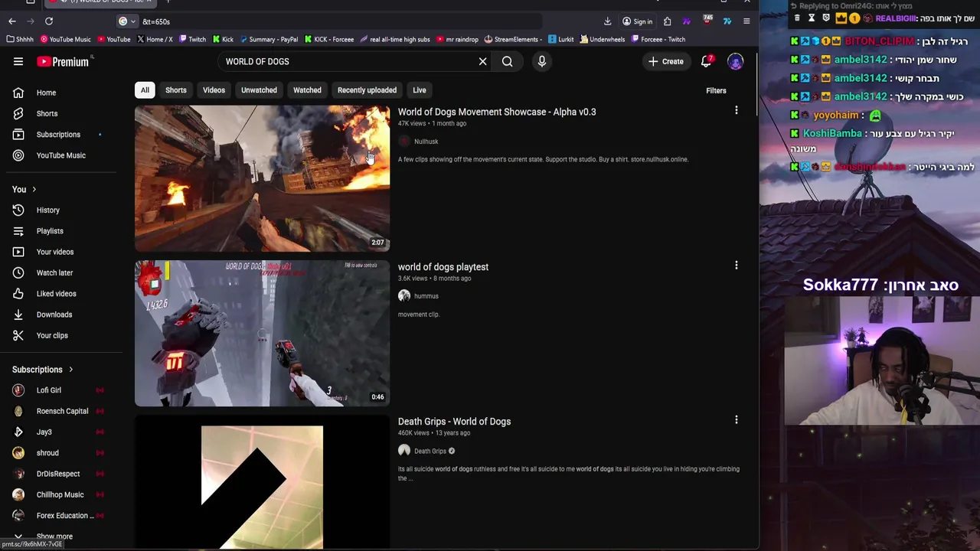The width and height of the screenshot is (980, 551).
Task: Visit the Death Grips channel
Action: [430, 451]
